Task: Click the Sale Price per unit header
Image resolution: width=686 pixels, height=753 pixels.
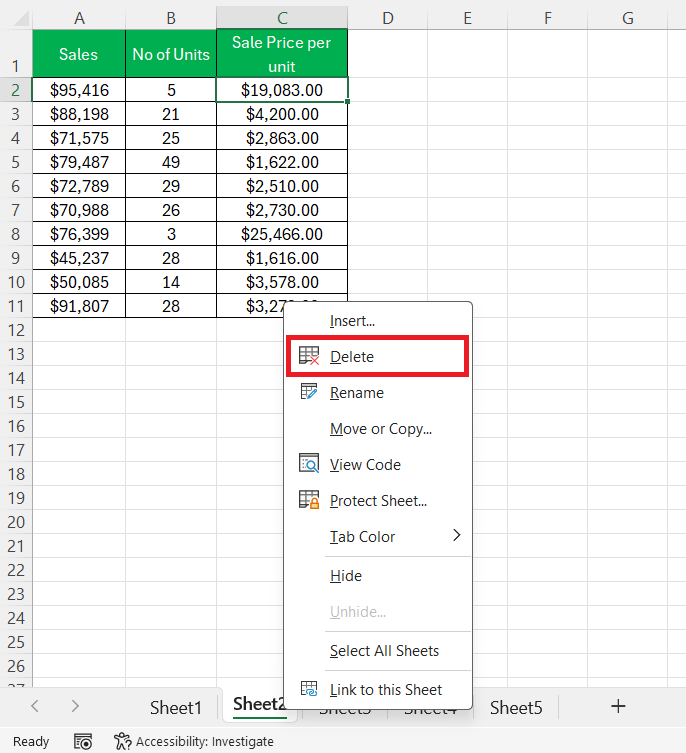Action: (282, 54)
